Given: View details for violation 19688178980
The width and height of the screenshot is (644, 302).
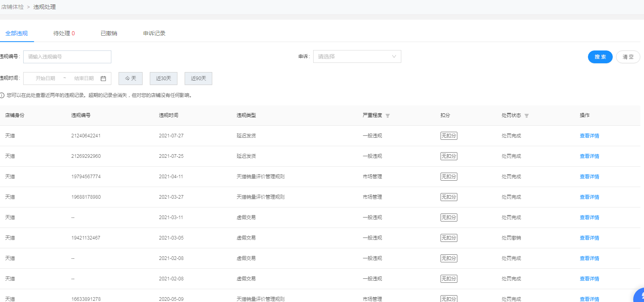Looking at the screenshot, I should pos(590,197).
